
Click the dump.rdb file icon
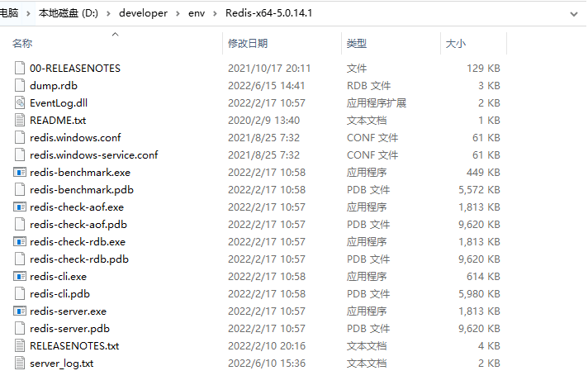20,86
